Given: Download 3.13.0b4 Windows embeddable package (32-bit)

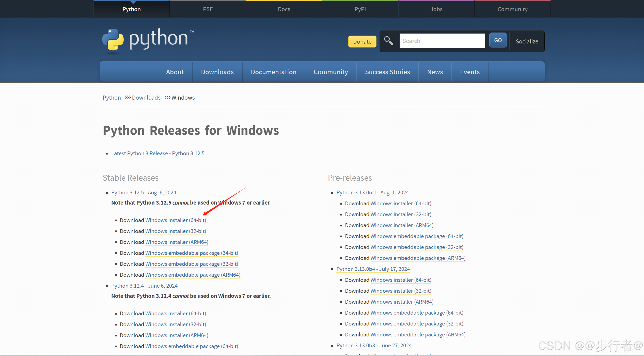Looking at the screenshot, I should click(417, 324).
